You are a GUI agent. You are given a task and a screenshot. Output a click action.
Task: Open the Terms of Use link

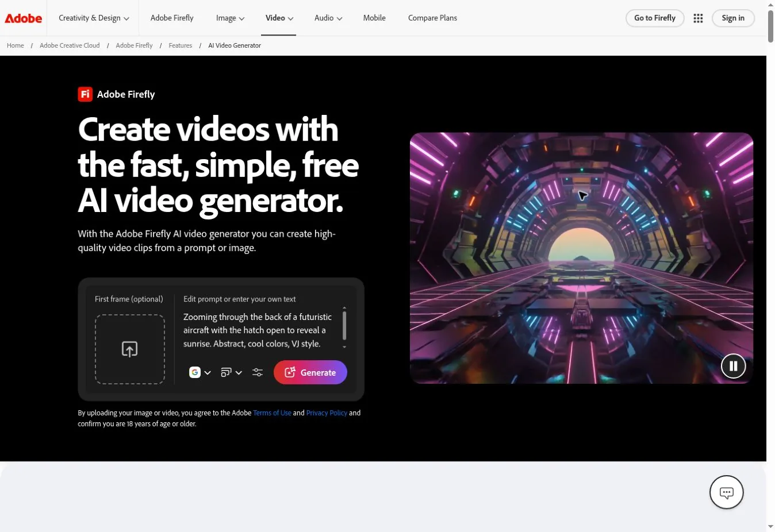[x=272, y=413]
